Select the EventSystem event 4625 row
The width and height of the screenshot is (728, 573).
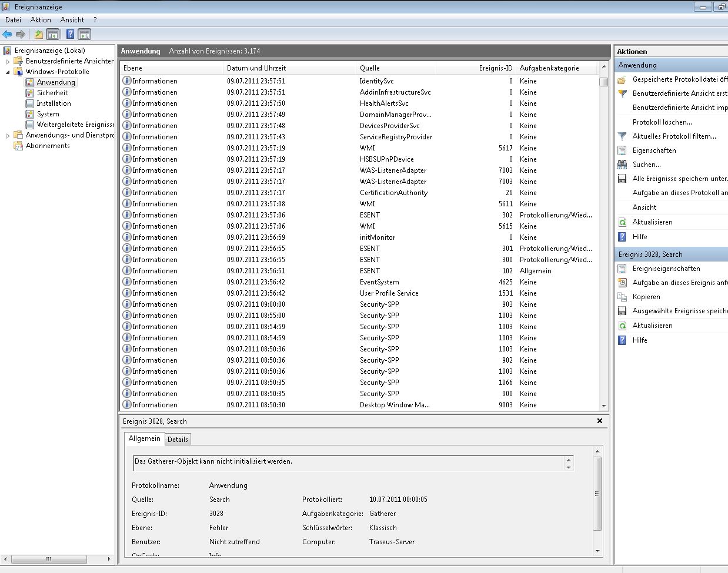359,282
